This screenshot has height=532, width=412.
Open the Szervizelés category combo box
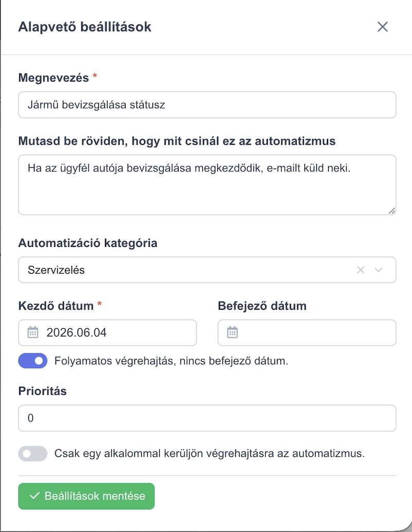(x=207, y=270)
